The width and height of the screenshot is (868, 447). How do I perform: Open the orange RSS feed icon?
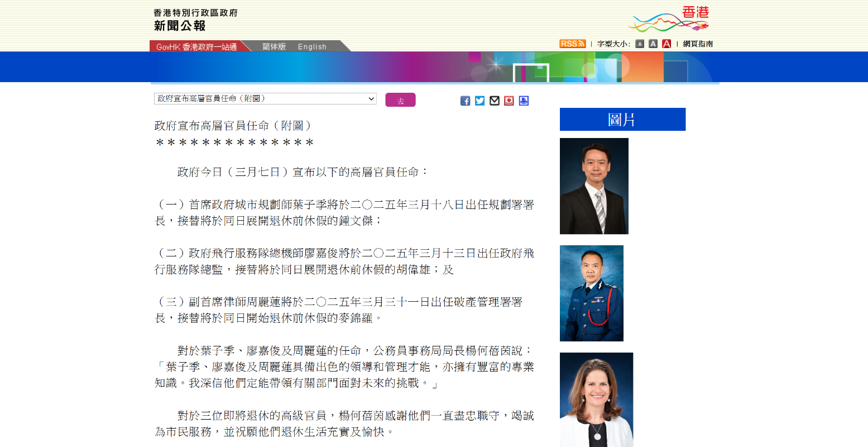point(572,44)
